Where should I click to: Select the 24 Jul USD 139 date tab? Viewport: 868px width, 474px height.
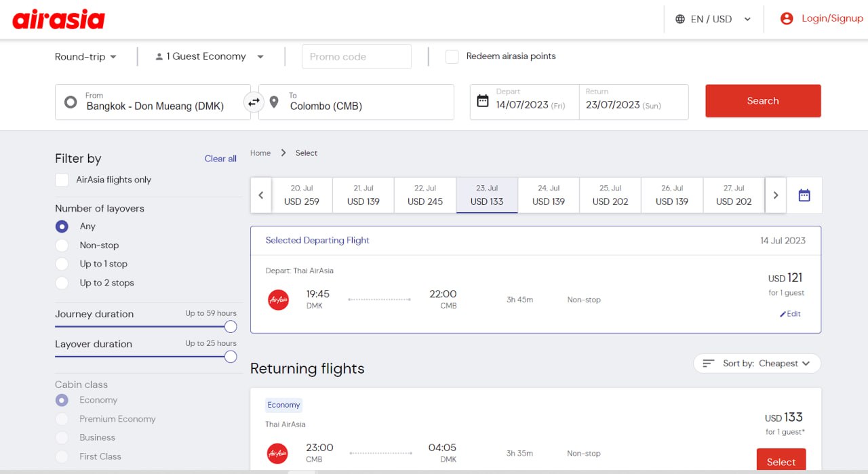point(549,195)
